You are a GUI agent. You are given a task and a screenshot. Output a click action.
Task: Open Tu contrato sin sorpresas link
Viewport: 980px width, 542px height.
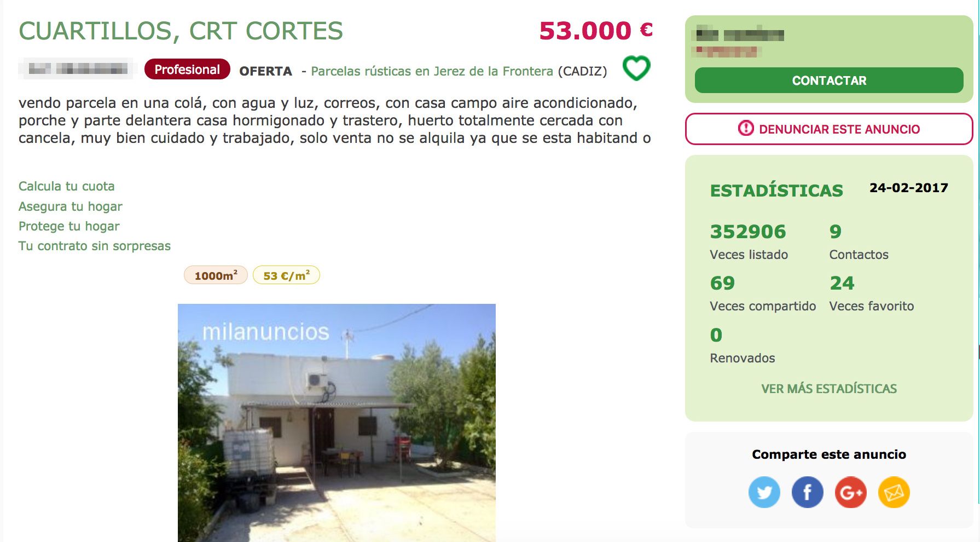click(95, 246)
